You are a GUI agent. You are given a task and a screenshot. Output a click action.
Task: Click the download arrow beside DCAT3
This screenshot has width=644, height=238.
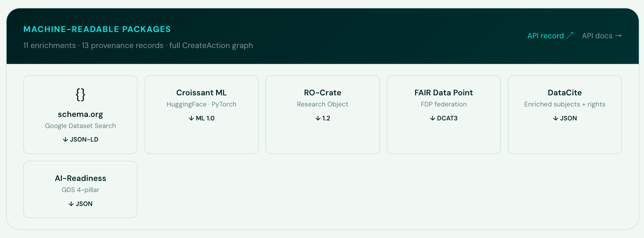(x=432, y=118)
